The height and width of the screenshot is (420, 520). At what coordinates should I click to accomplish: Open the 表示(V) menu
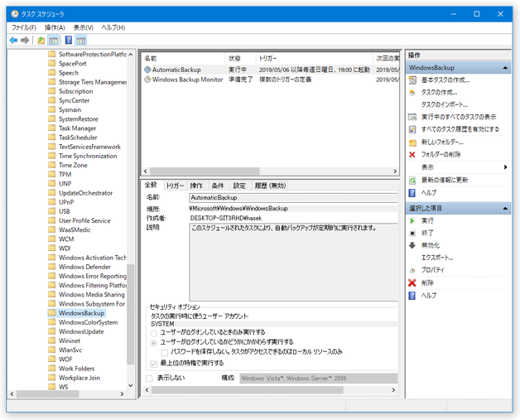pos(84,27)
